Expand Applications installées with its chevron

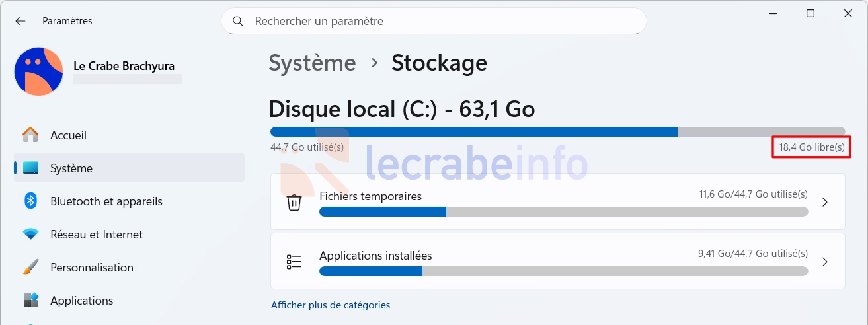point(824,262)
